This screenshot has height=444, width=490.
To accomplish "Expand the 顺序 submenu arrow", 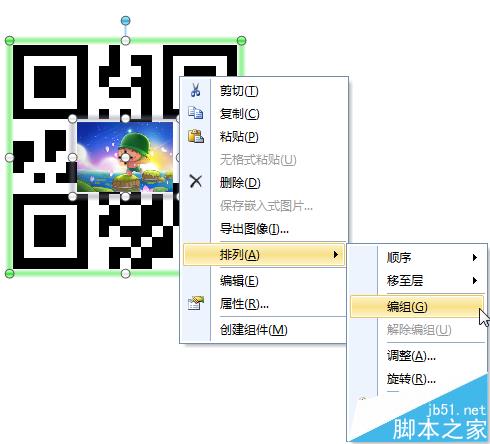I will coord(475,257).
